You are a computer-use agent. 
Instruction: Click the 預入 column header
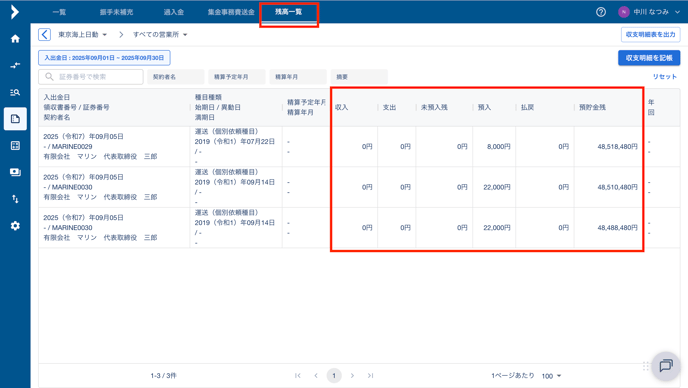pos(484,107)
